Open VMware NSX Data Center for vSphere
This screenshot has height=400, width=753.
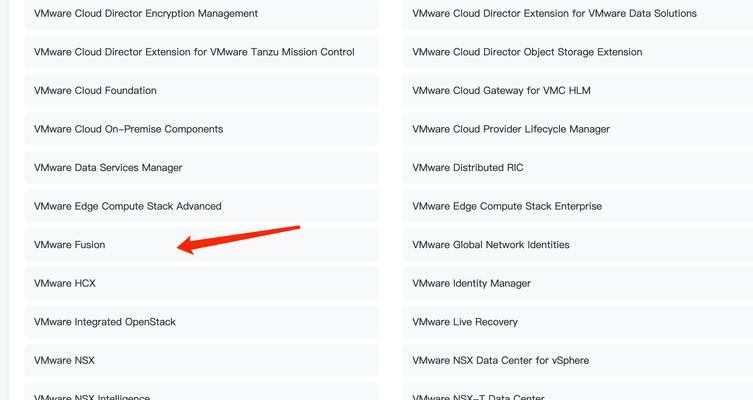[x=578, y=360]
